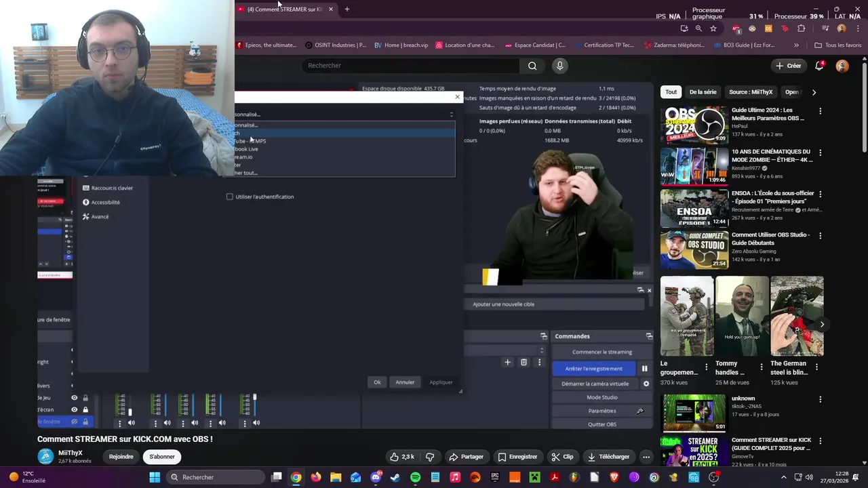
Task: Open options for ENSOA video suggestion
Action: (x=820, y=194)
